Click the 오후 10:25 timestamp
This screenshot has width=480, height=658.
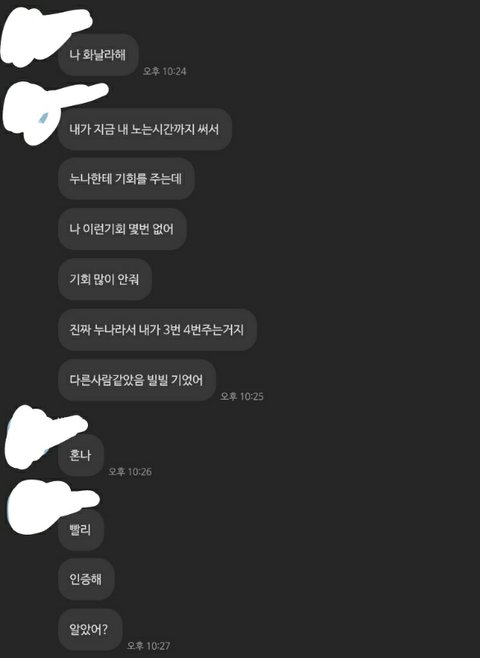point(242,397)
